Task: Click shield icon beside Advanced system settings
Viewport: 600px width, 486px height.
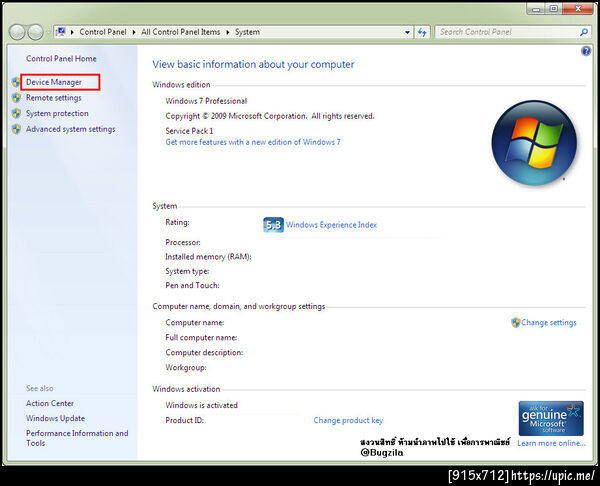Action: point(16,129)
